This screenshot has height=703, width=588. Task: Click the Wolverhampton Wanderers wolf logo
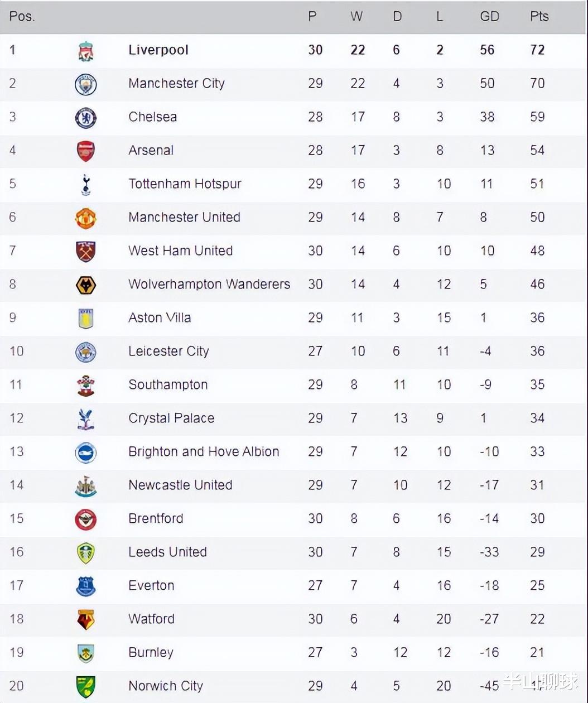tap(86, 285)
